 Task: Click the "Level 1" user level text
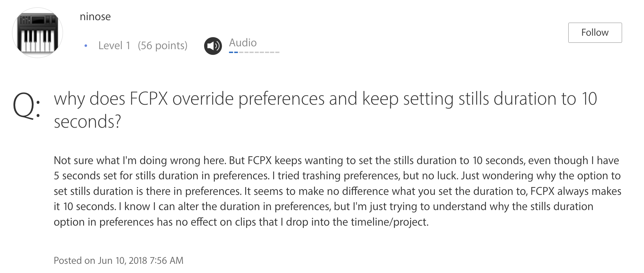click(x=114, y=46)
